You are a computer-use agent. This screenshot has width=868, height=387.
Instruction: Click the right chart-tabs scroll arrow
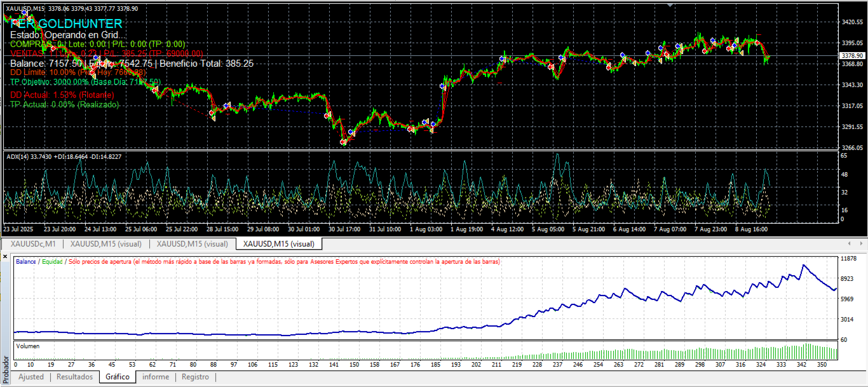pyautogui.click(x=862, y=243)
